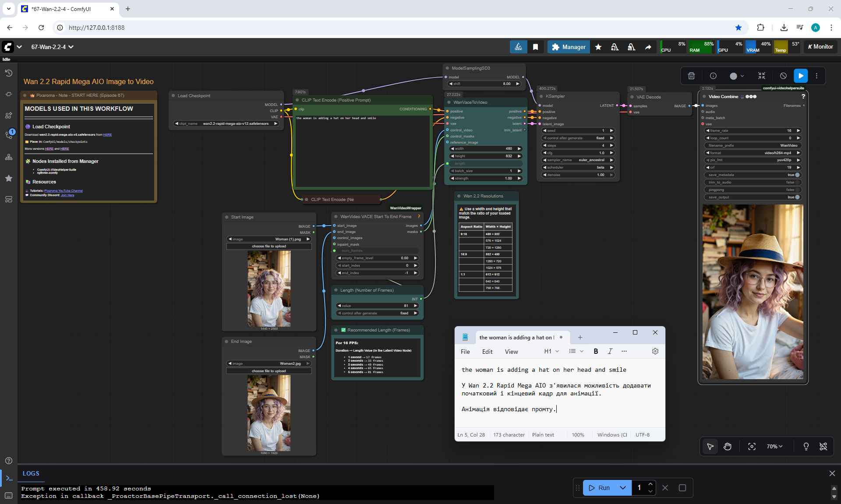Open the 70% zoom dropdown
The width and height of the screenshot is (841, 504).
[774, 446]
